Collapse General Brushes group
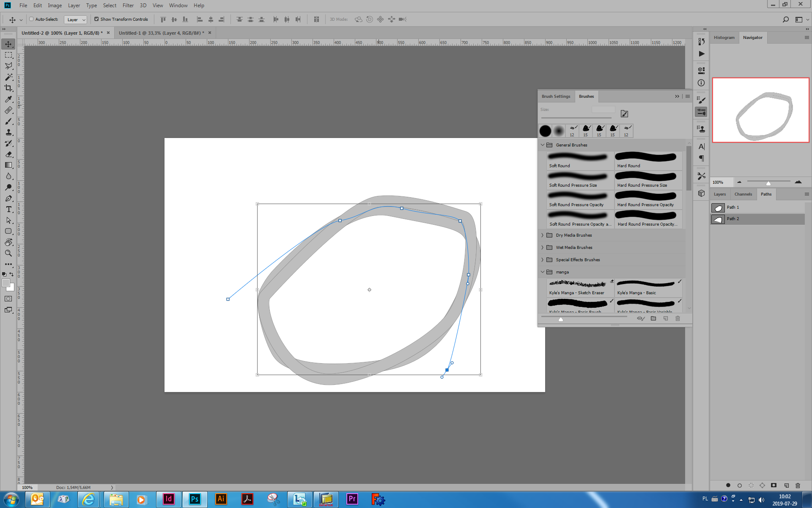The height and width of the screenshot is (508, 812). coord(543,145)
